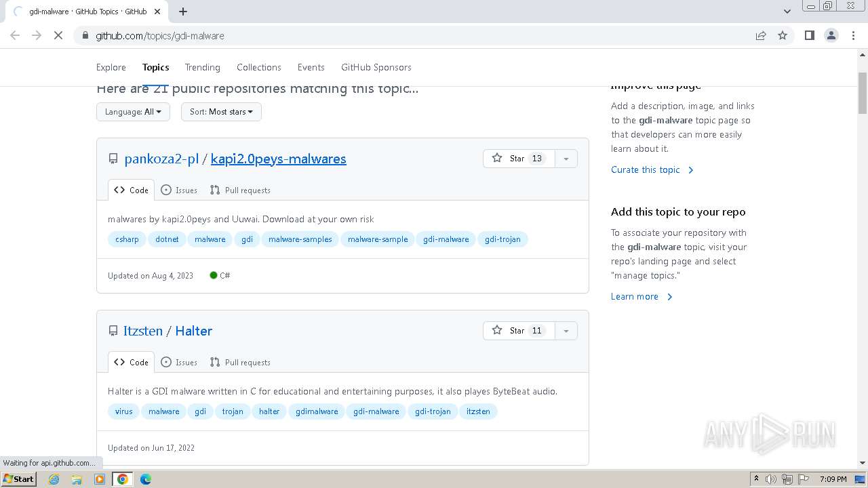Image resolution: width=868 pixels, height=488 pixels.
Task: Open tab search chevron
Action: pos(787,12)
